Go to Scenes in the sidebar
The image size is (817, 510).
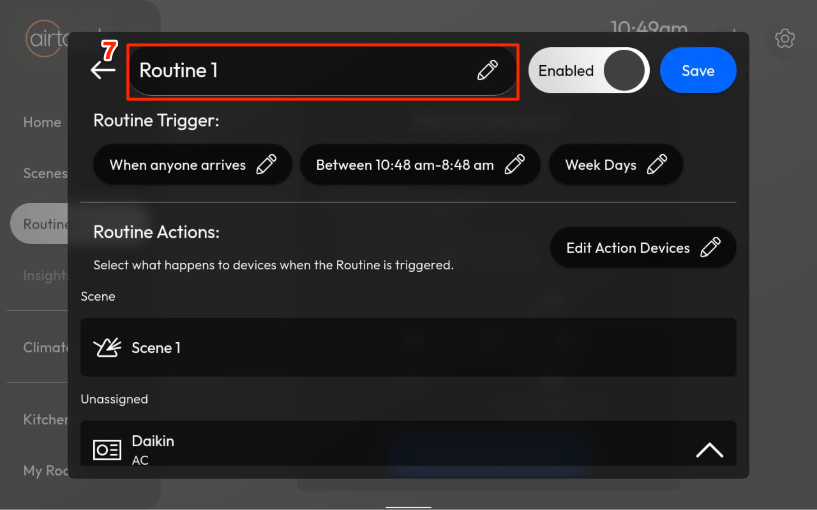click(x=45, y=173)
